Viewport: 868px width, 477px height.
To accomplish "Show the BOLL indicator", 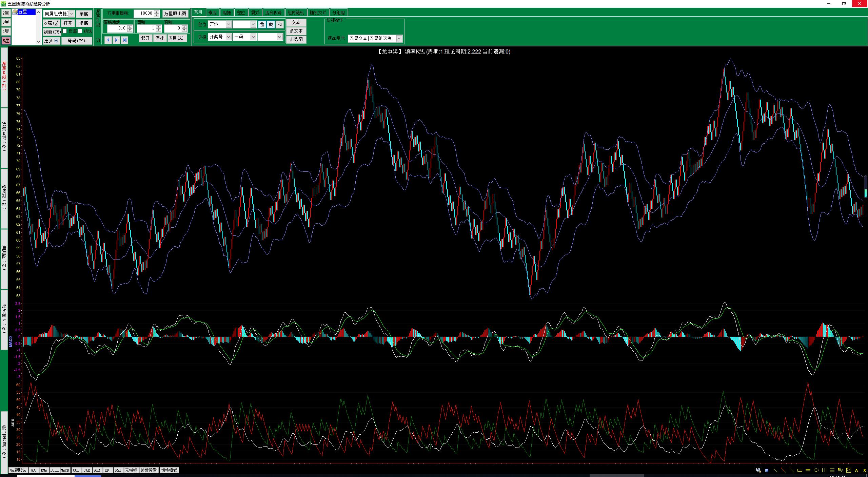I will coord(55,470).
